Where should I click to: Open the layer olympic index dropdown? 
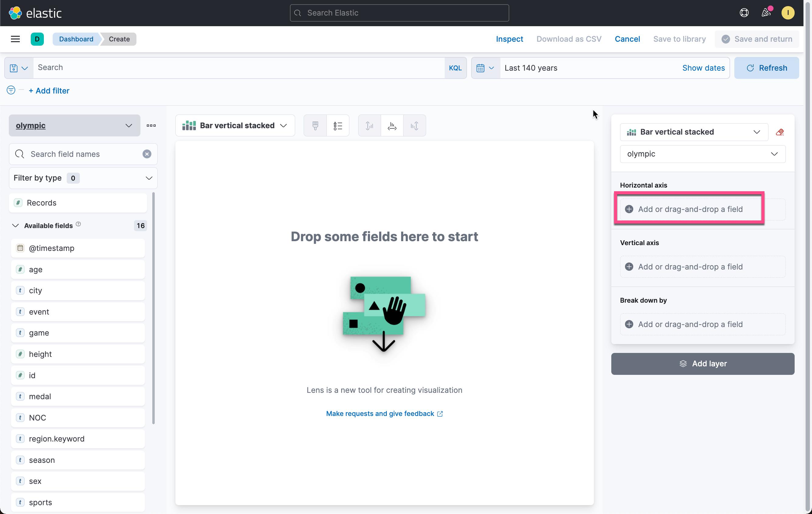point(703,154)
